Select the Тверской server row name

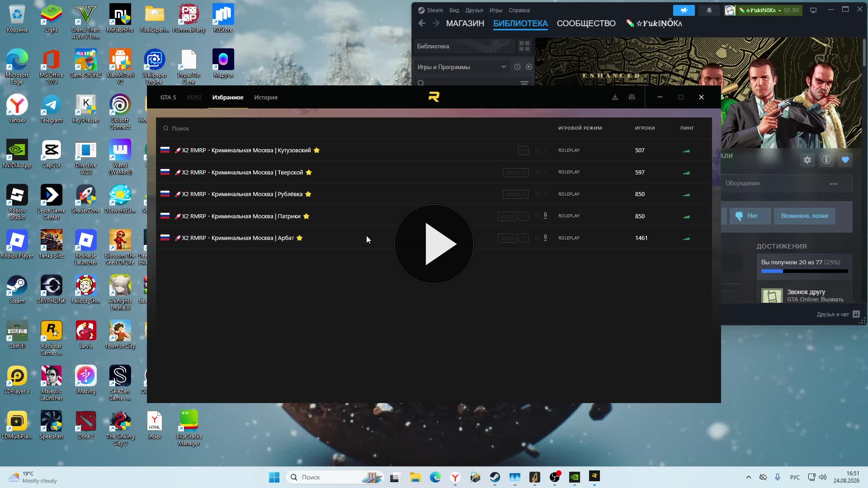242,172
